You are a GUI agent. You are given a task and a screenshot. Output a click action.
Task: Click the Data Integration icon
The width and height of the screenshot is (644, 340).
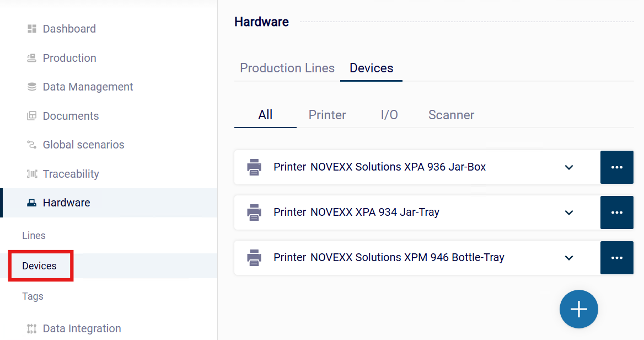point(31,328)
